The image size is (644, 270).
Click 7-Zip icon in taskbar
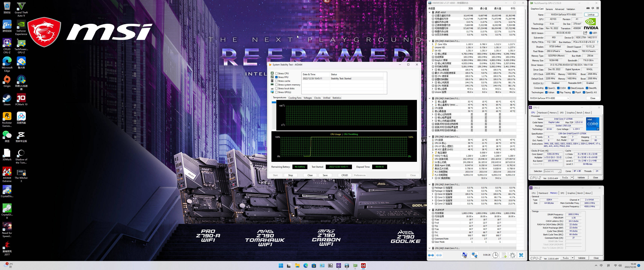(330, 265)
